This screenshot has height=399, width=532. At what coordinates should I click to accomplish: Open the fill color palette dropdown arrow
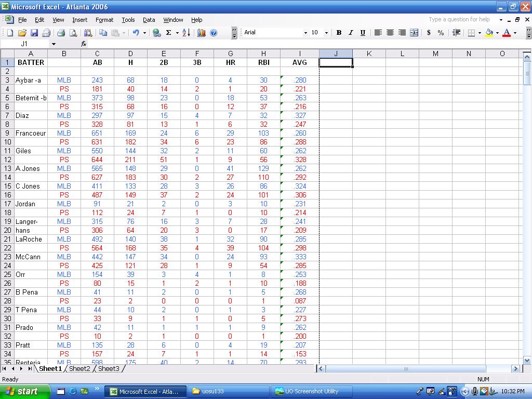pos(497,33)
